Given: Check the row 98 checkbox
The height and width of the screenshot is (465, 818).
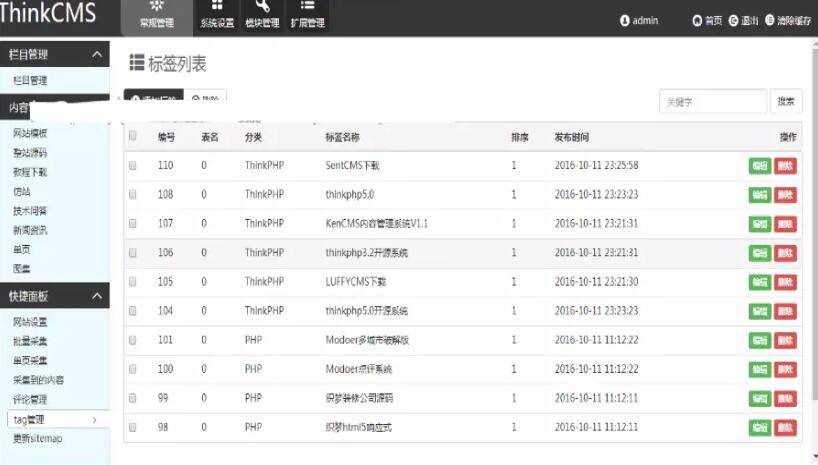Looking at the screenshot, I should point(133,427).
